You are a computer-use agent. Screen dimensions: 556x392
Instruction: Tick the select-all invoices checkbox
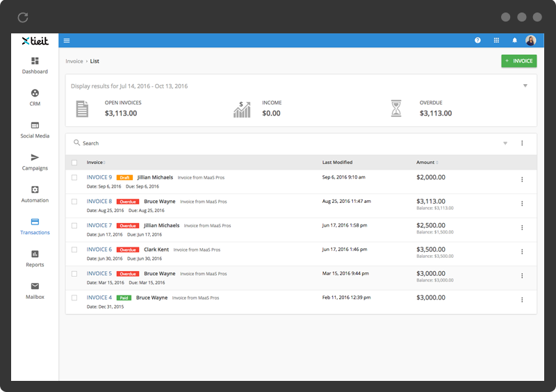pyautogui.click(x=74, y=163)
